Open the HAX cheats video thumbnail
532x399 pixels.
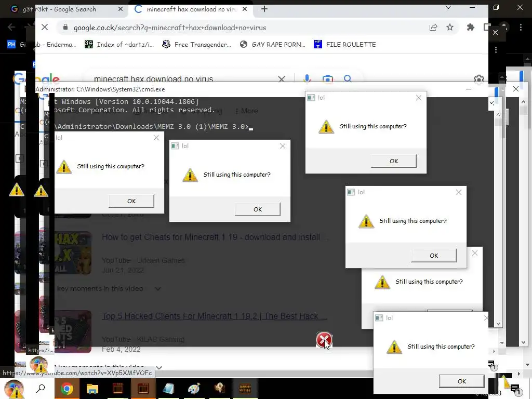[x=73, y=253]
